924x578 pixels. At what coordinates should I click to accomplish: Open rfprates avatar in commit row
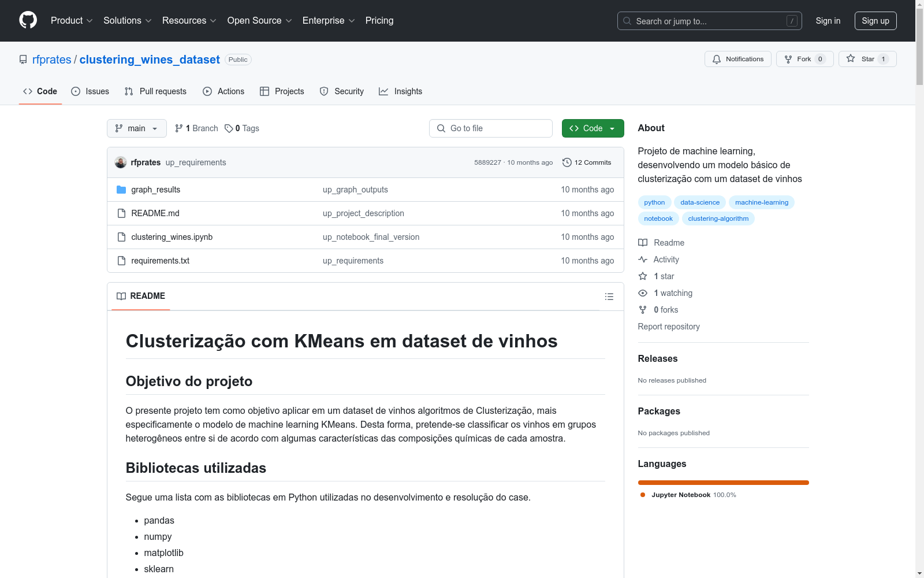[121, 162]
